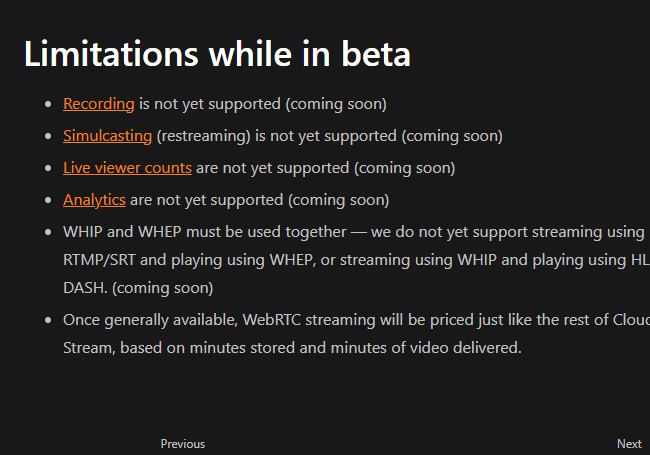Image resolution: width=650 pixels, height=455 pixels.
Task: Click the bullet marker beside WHIP and WHEP
Action: point(49,232)
